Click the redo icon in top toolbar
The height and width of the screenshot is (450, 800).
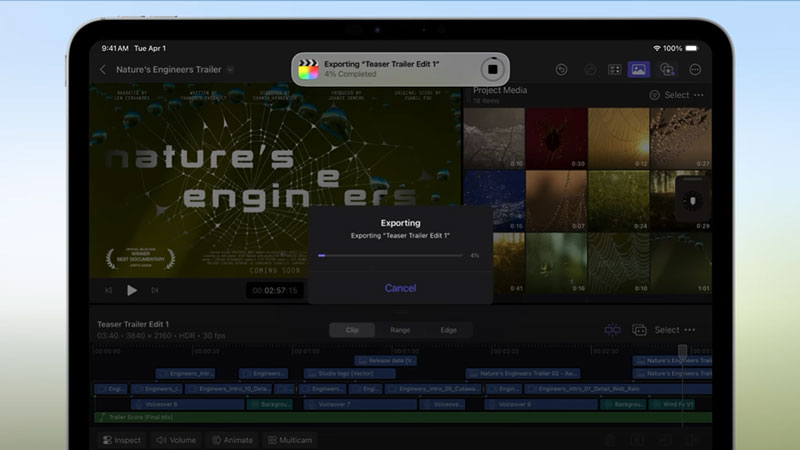point(590,69)
